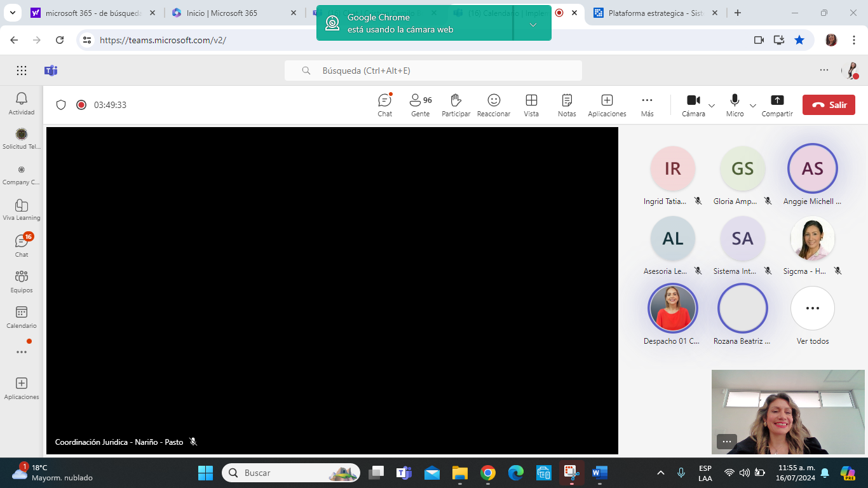Expand the webcam notification chevron
868x488 pixels.
point(533,24)
